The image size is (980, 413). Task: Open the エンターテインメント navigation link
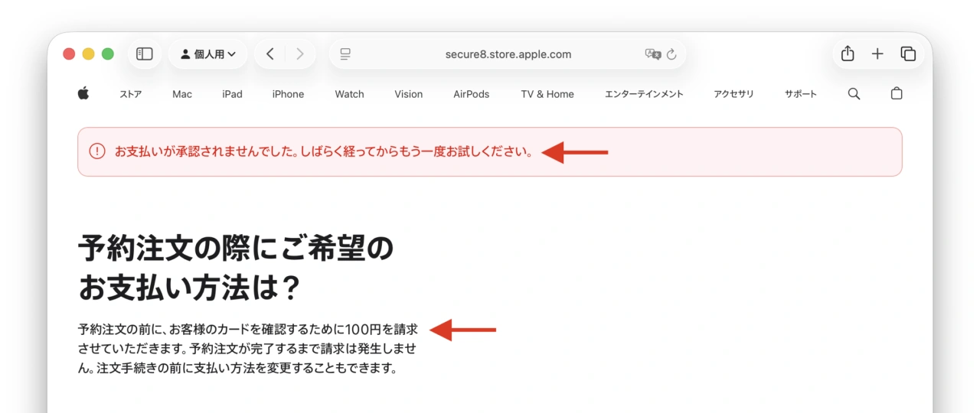pyautogui.click(x=644, y=94)
